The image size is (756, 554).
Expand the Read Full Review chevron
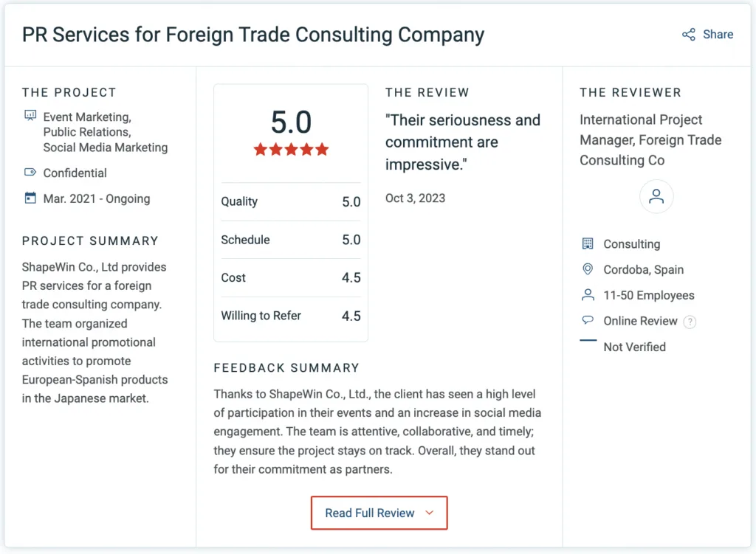(x=430, y=513)
